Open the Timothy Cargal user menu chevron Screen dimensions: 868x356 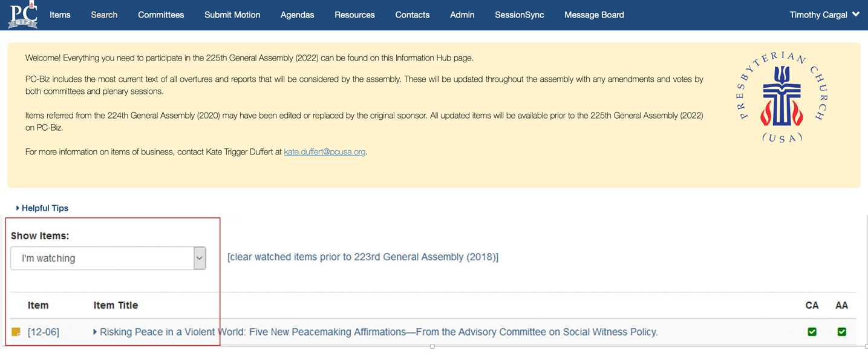[x=856, y=15]
